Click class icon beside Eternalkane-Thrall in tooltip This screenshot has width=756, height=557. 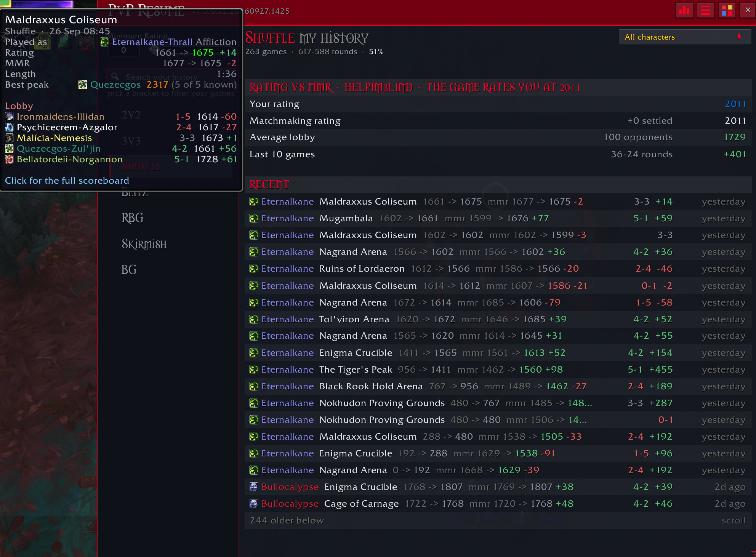pyautogui.click(x=104, y=42)
